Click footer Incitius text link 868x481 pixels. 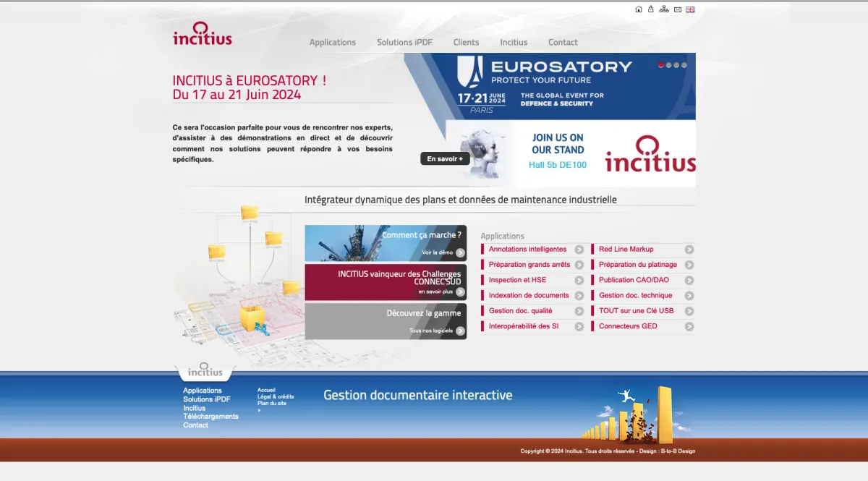[x=195, y=408]
